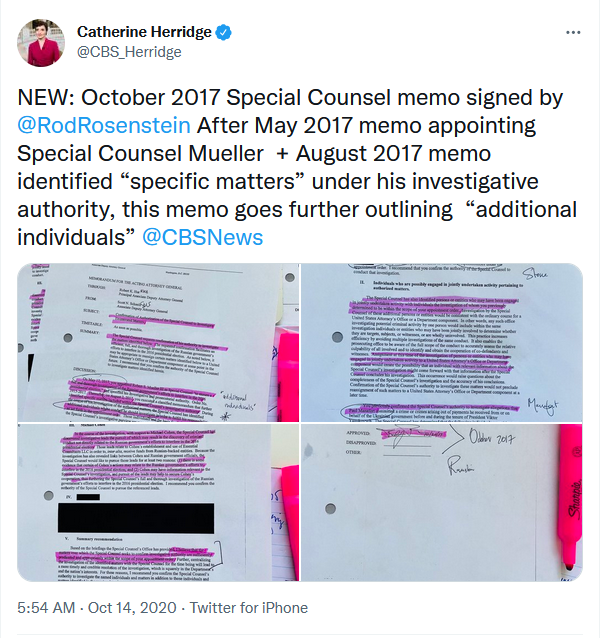
Task: Click the pink Sharpie highlighter marker
Action: click(x=570, y=496)
